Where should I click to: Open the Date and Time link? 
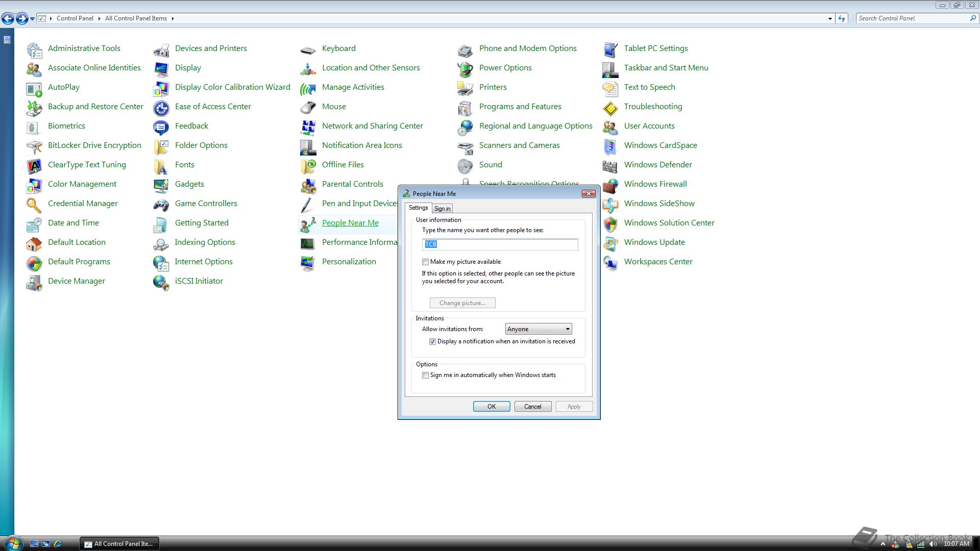pyautogui.click(x=73, y=223)
